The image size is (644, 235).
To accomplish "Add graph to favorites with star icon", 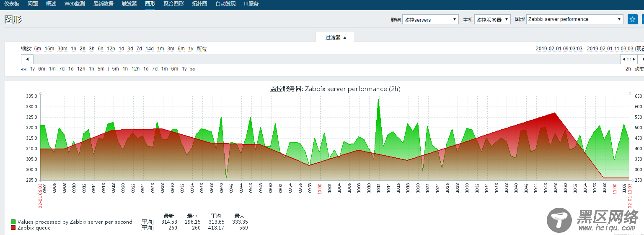I will click(x=632, y=19).
